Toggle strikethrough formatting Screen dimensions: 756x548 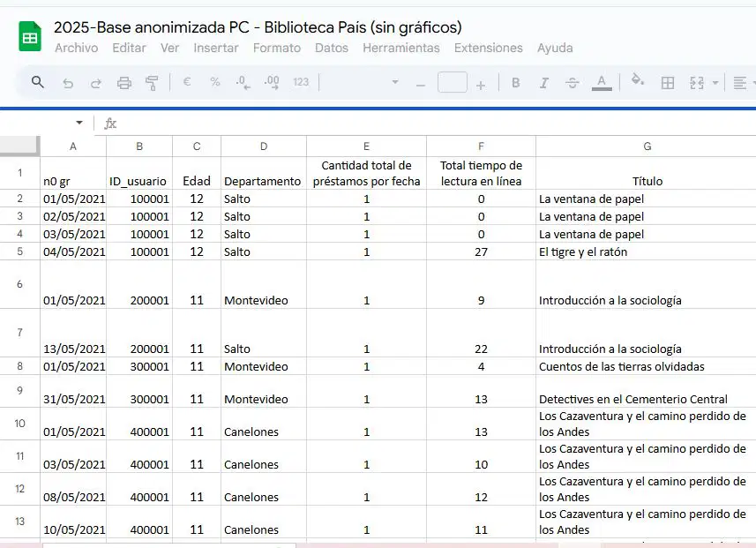(x=573, y=83)
